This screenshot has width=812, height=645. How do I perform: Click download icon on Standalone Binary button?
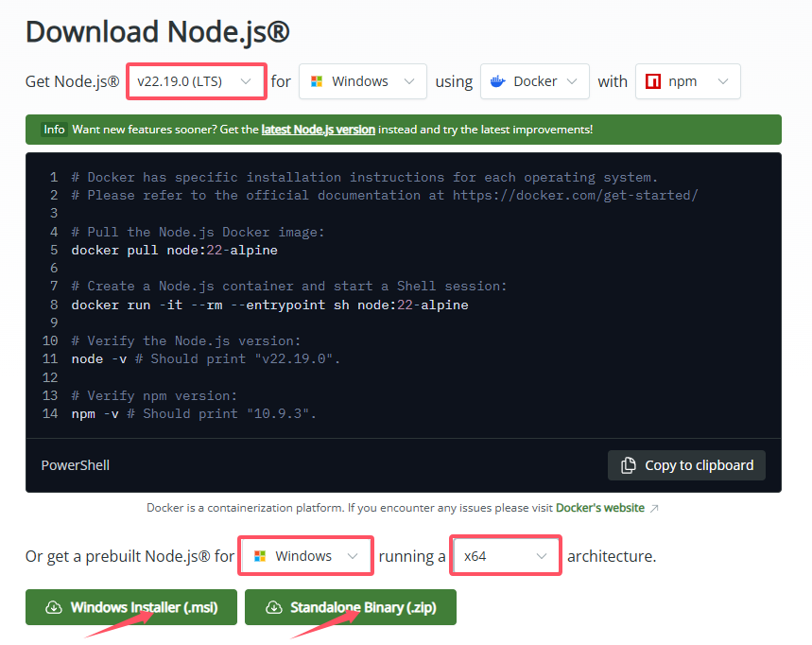(273, 607)
